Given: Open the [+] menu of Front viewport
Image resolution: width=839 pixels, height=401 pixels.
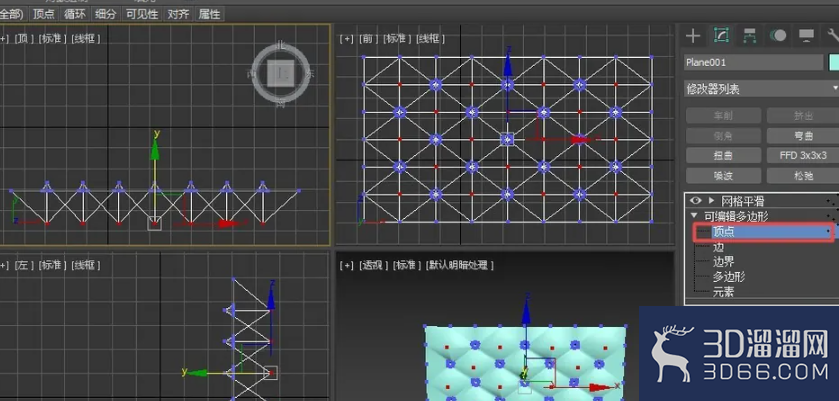Looking at the screenshot, I should [347, 39].
